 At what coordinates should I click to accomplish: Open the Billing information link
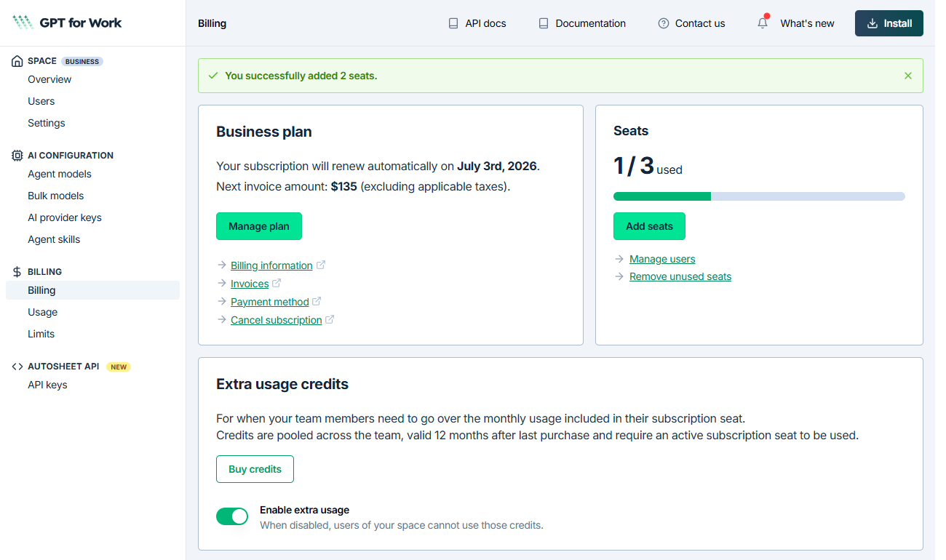pyautogui.click(x=271, y=265)
